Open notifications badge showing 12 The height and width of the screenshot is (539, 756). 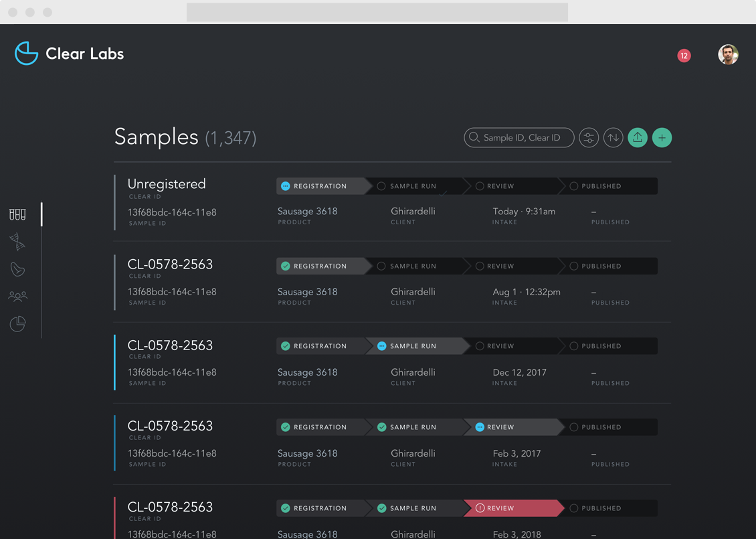click(684, 56)
